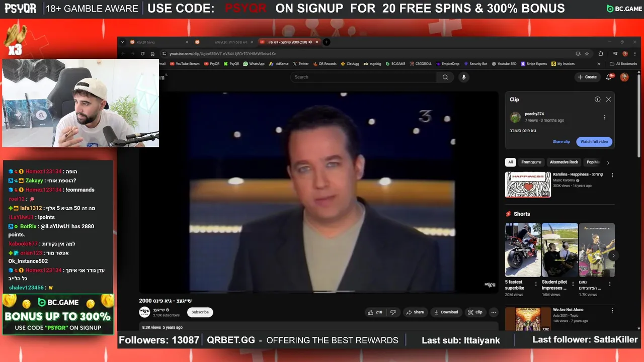Click Watch full video button
The image size is (644, 362).
tap(594, 142)
